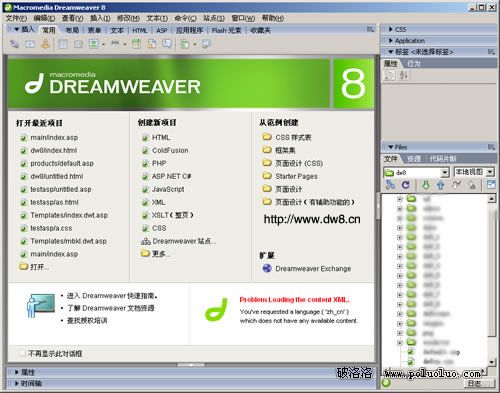Click the Insert Table icon
This screenshot has width=500, height=393.
pyautogui.click(x=63, y=44)
